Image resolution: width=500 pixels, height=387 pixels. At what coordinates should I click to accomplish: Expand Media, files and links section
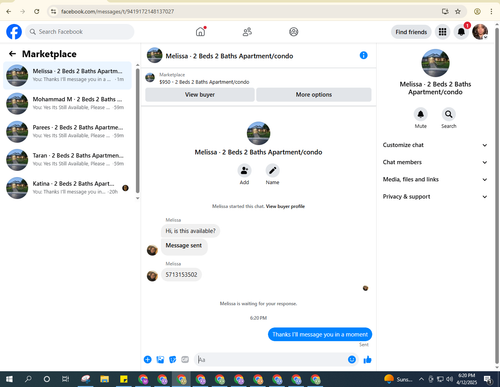coord(435,179)
